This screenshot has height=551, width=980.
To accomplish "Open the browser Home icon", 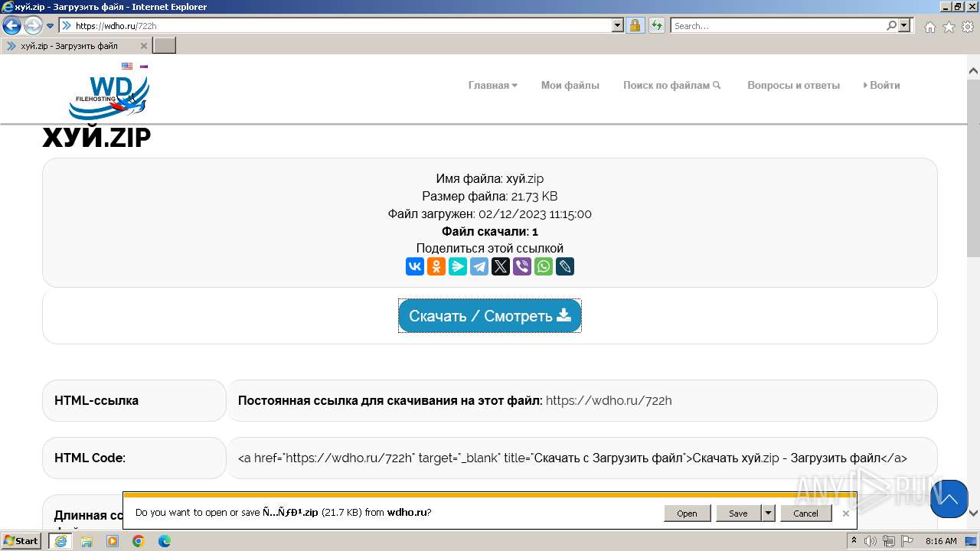I will click(929, 27).
